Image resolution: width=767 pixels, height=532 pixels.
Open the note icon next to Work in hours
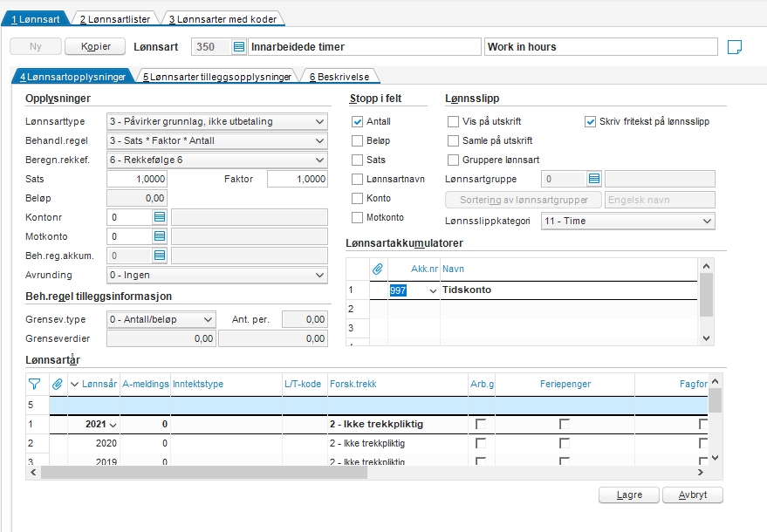pyautogui.click(x=734, y=46)
